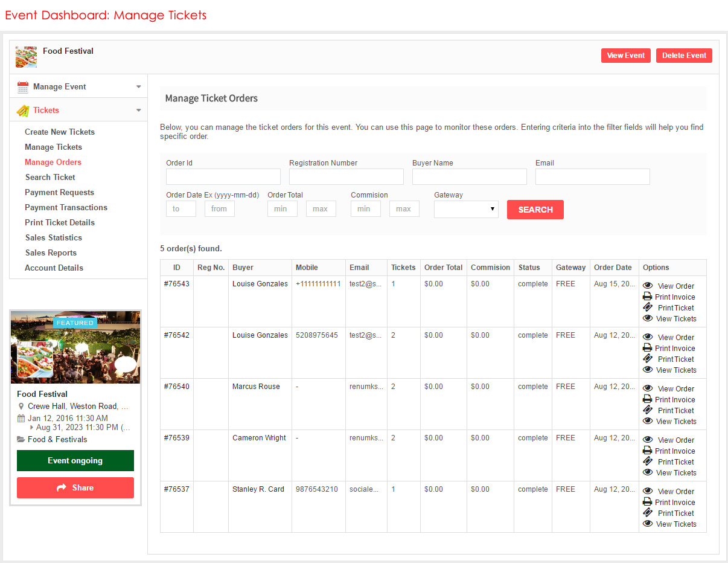Select Create New Tickets menu item
The width and height of the screenshot is (728, 563).
tap(60, 132)
